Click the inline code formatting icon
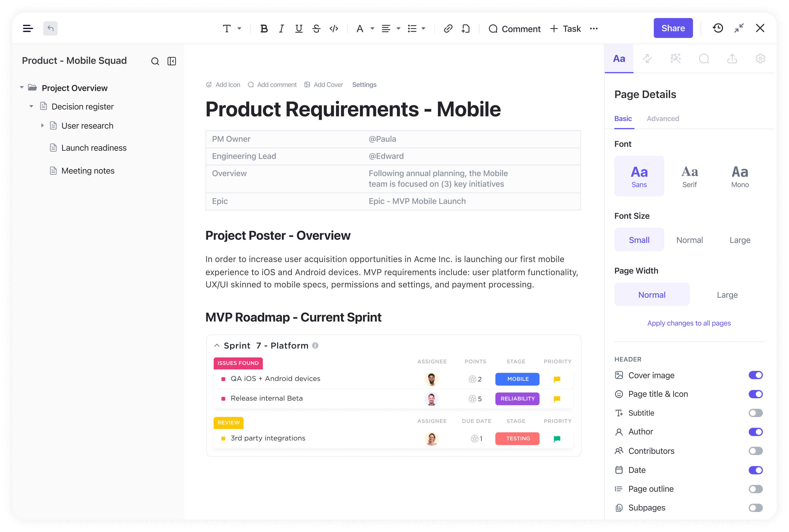Screen dimensions: 789x532 pyautogui.click(x=334, y=28)
